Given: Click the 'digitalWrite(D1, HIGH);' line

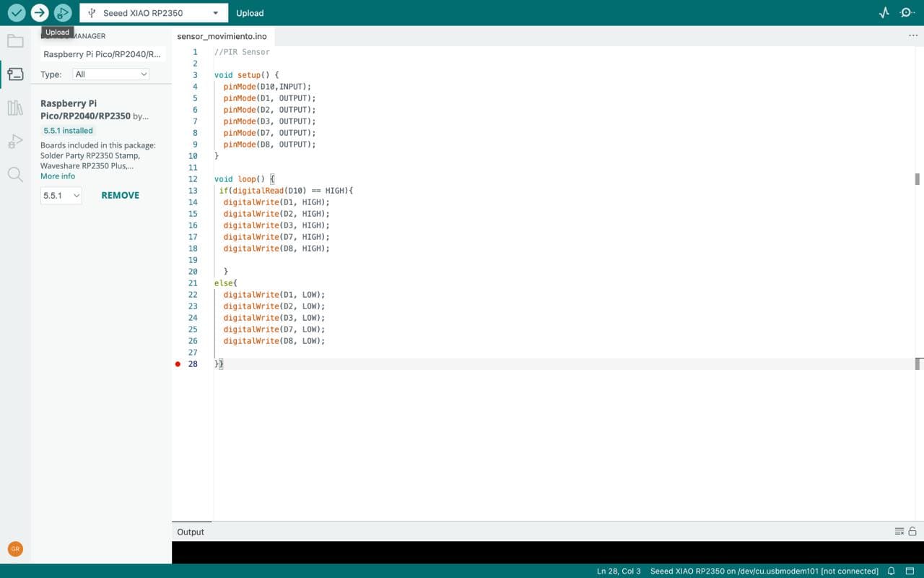Looking at the screenshot, I should [276, 202].
